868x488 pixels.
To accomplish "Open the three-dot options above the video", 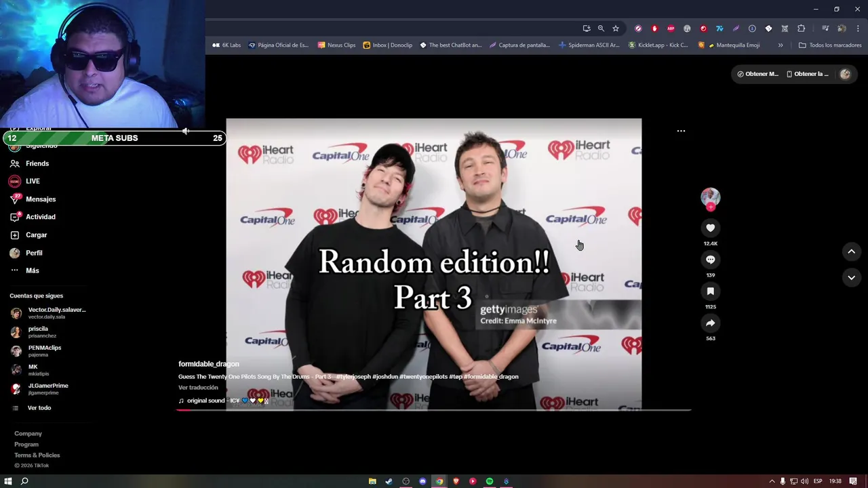I will 681,131.
